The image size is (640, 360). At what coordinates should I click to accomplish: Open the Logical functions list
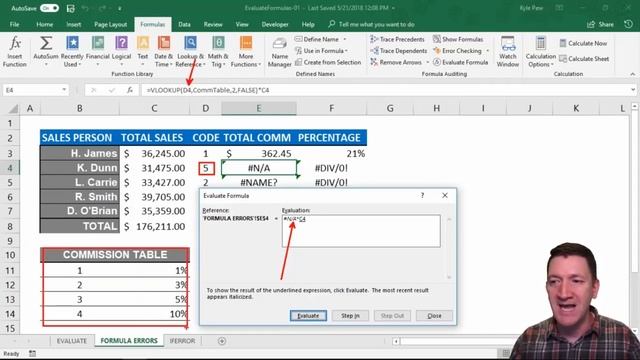[121, 51]
